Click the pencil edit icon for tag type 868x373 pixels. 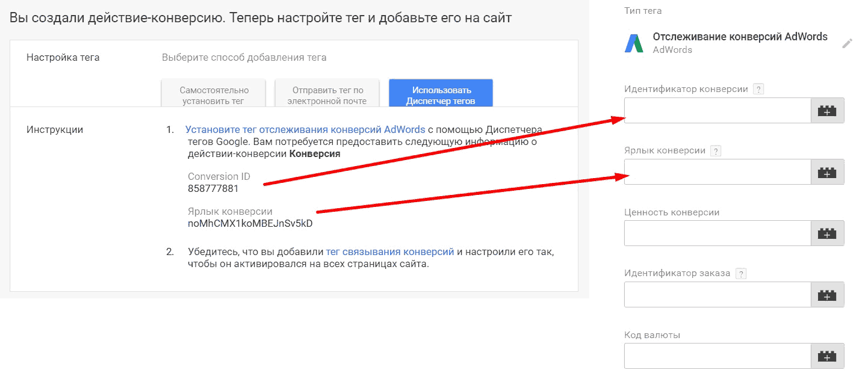tap(847, 43)
